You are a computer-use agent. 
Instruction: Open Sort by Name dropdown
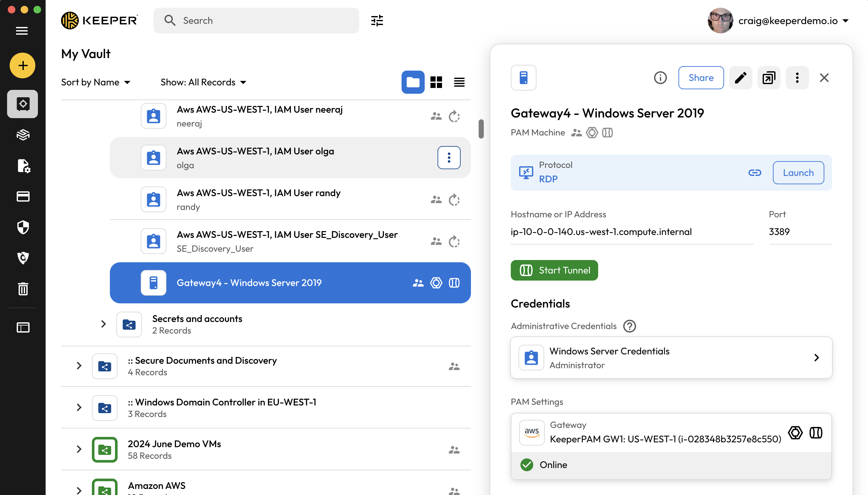(x=96, y=82)
